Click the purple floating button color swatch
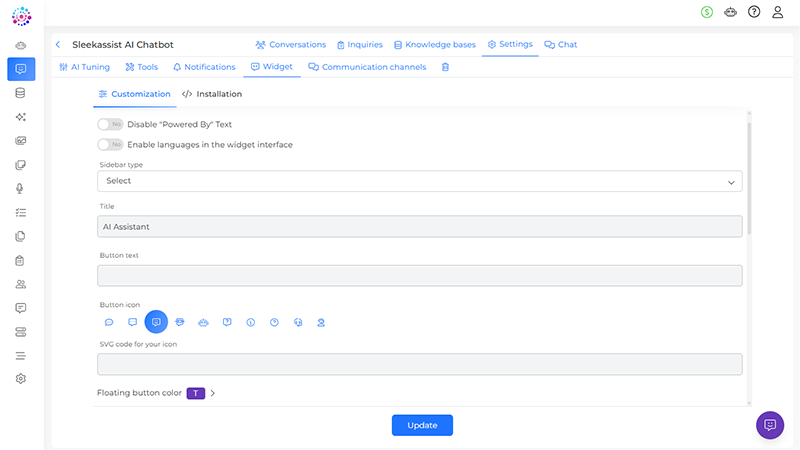Viewport: 800px width, 450px height. [195, 393]
